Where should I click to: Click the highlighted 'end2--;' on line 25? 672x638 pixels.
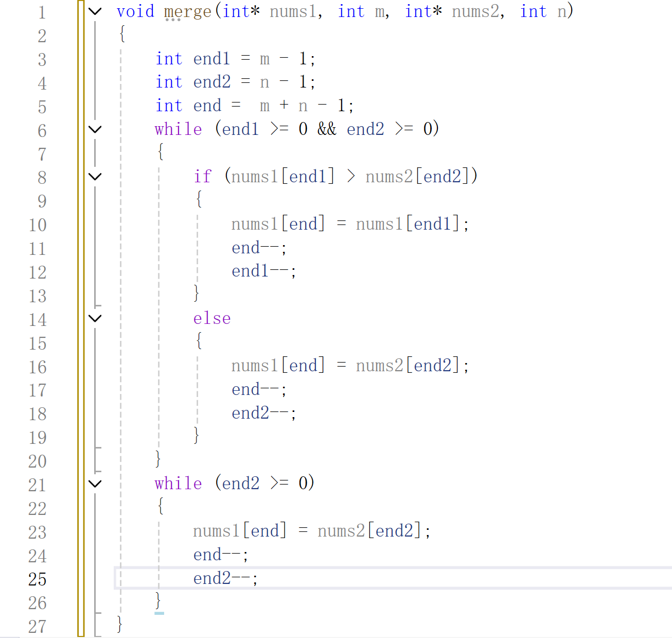(225, 578)
